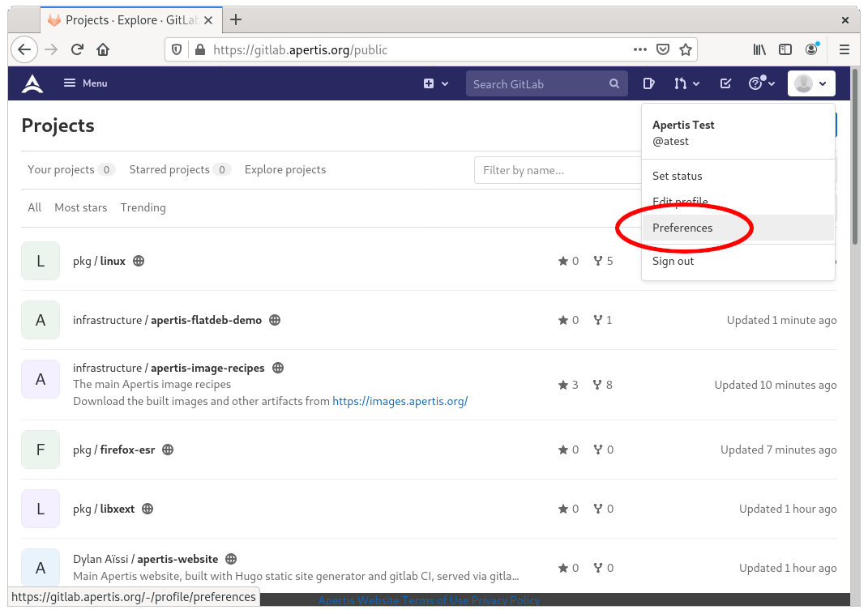The image size is (868, 614).
Task: Click the firefox-esr project avatar
Action: (41, 450)
